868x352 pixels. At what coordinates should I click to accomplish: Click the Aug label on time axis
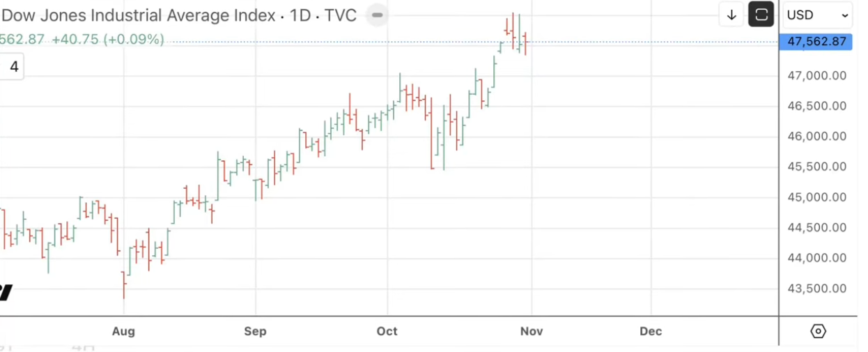click(123, 331)
